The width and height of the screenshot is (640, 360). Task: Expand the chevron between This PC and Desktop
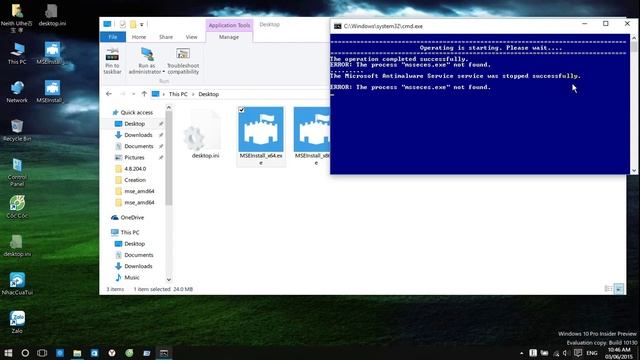point(193,94)
